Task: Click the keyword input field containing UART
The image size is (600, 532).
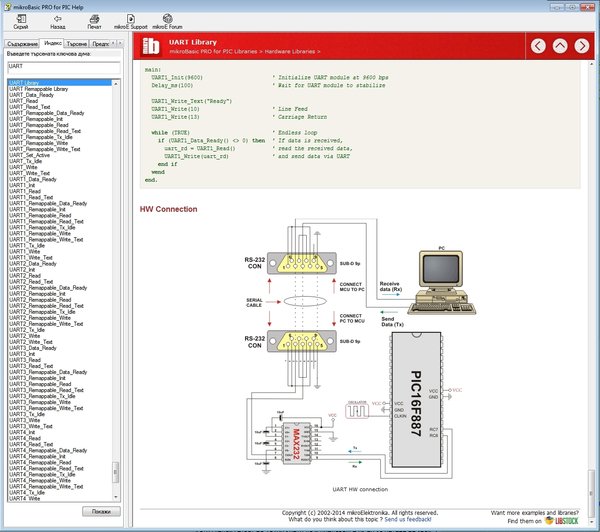Action: 64,67
